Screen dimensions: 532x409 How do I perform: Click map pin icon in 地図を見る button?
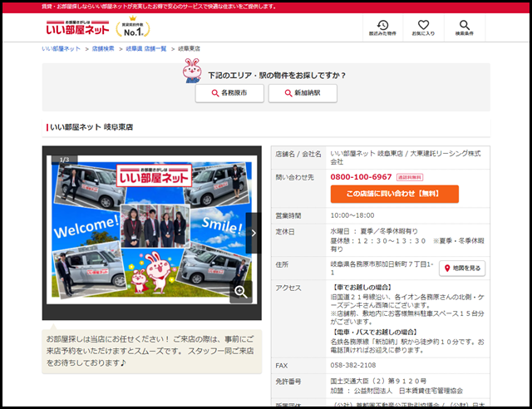coord(447,269)
